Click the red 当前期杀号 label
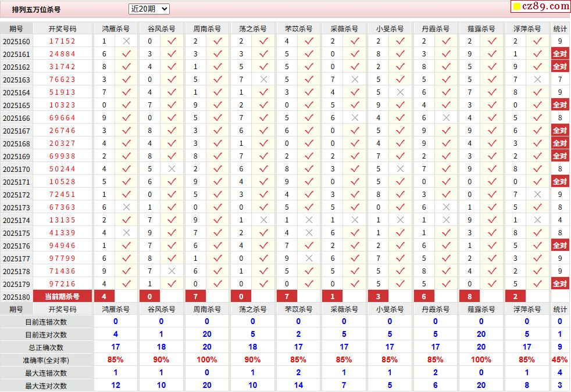This screenshot has height=392, width=571. pyautogui.click(x=62, y=296)
